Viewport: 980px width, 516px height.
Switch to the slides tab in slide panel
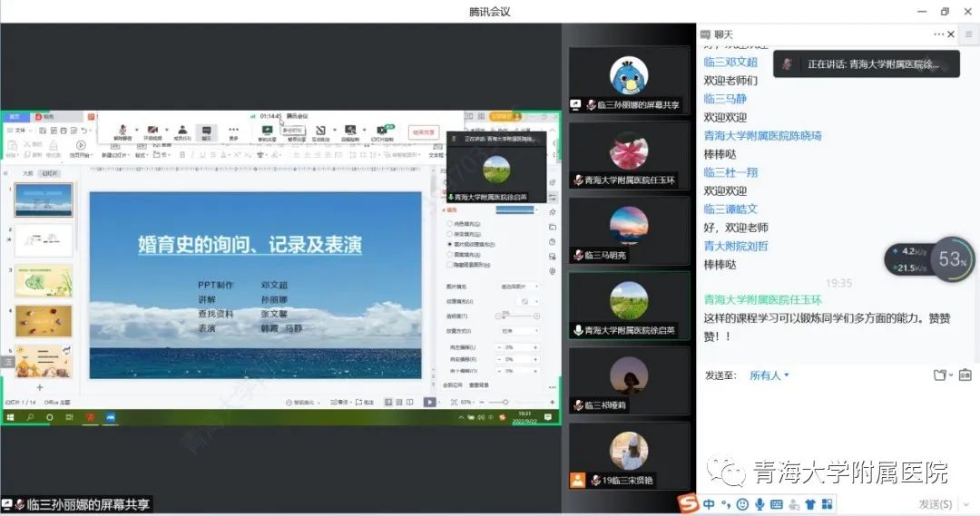click(49, 173)
